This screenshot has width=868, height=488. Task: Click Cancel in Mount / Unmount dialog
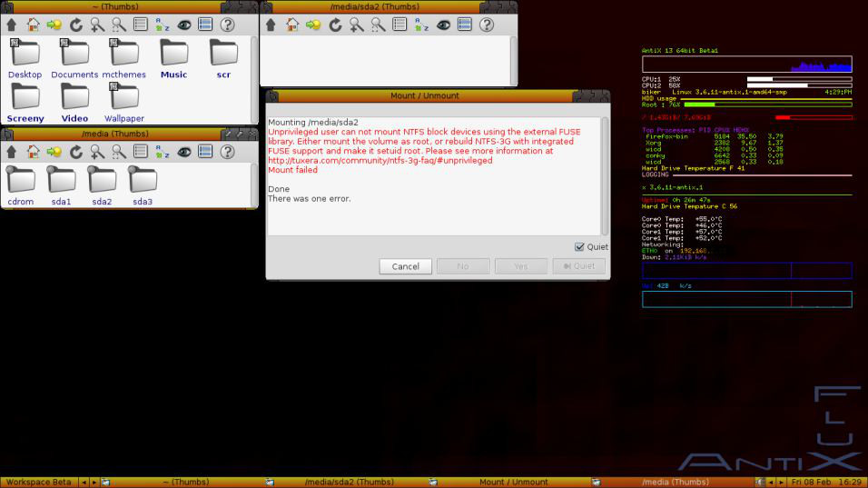pos(405,266)
